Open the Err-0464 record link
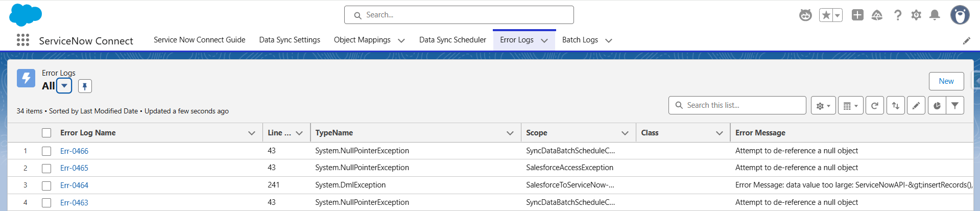Viewport: 980px width, 211px height. coord(74,185)
